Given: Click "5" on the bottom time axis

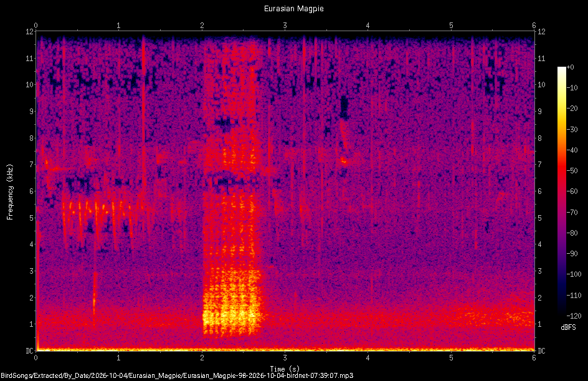Looking at the screenshot, I should (x=451, y=358).
